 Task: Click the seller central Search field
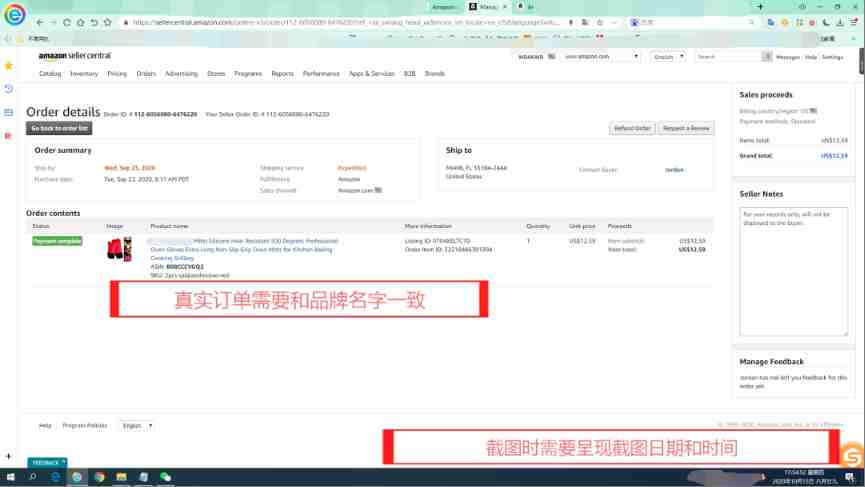(728, 57)
